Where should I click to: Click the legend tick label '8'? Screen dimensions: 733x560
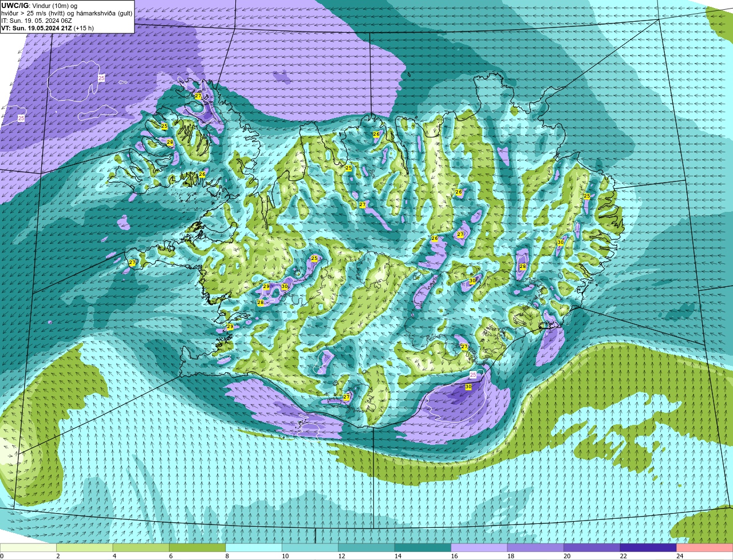click(x=226, y=556)
